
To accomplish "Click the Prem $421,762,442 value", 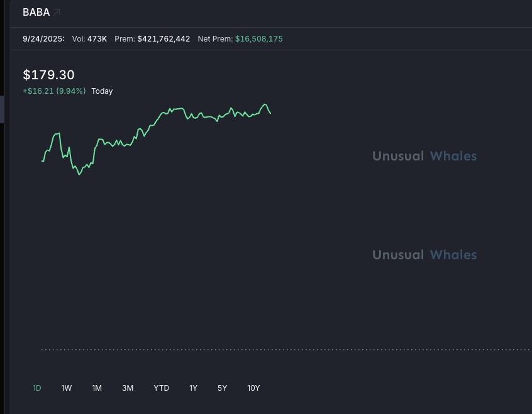I will (163, 39).
